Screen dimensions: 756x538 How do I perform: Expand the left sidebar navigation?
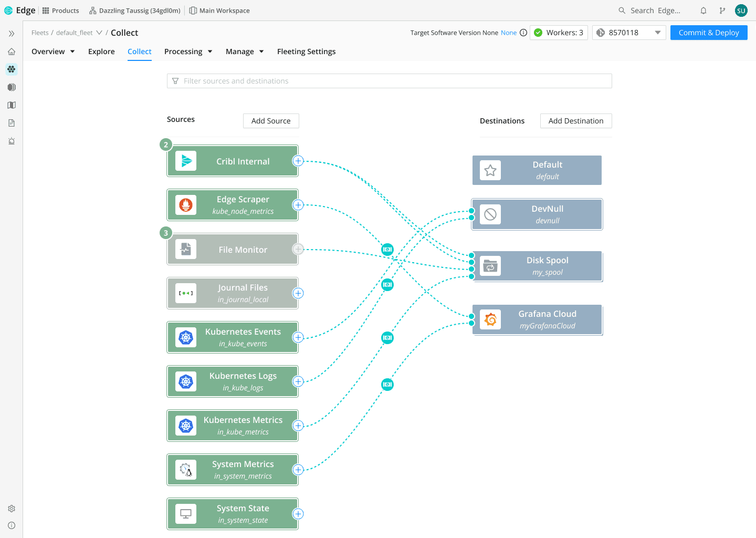pyautogui.click(x=12, y=34)
